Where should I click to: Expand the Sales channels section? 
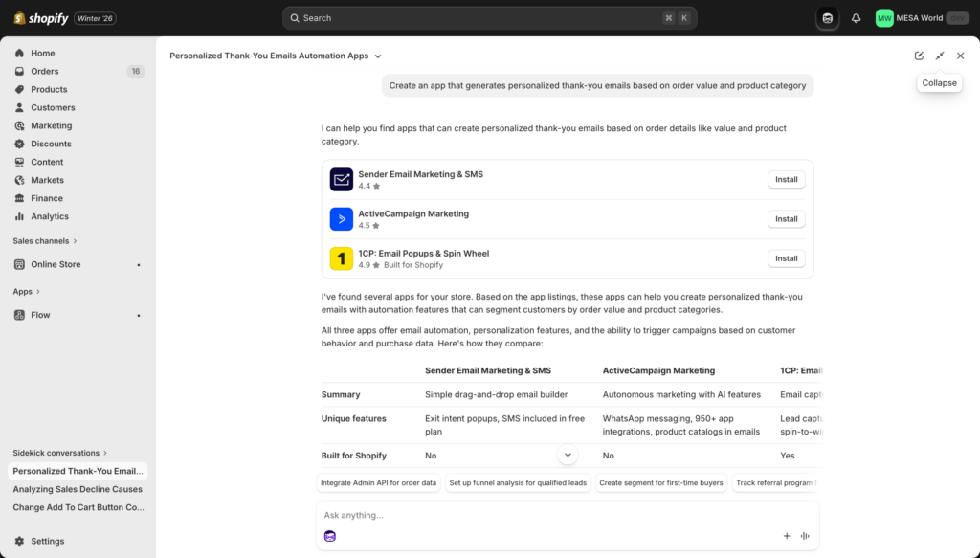(x=44, y=241)
